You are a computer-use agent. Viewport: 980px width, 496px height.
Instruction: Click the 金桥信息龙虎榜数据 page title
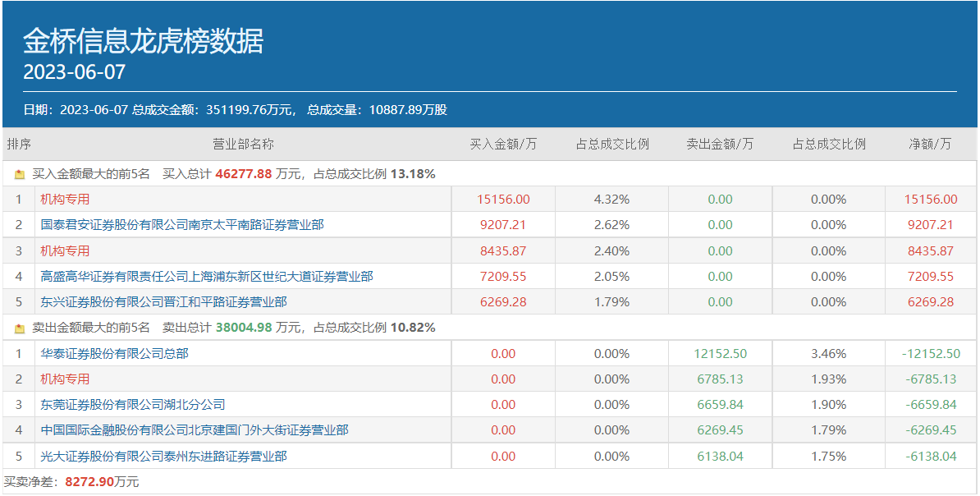pos(143,41)
